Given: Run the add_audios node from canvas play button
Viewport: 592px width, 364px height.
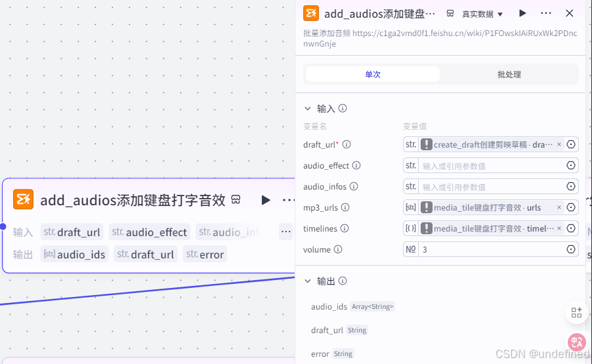Looking at the screenshot, I should 266,200.
